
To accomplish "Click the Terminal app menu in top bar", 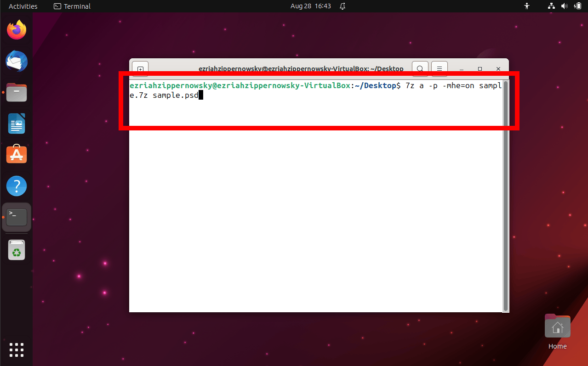I will [72, 6].
